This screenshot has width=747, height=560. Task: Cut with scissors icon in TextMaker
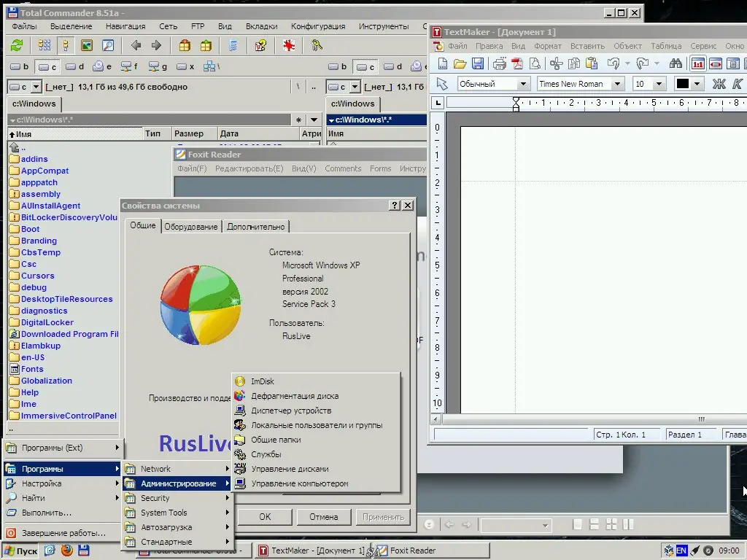(556, 63)
